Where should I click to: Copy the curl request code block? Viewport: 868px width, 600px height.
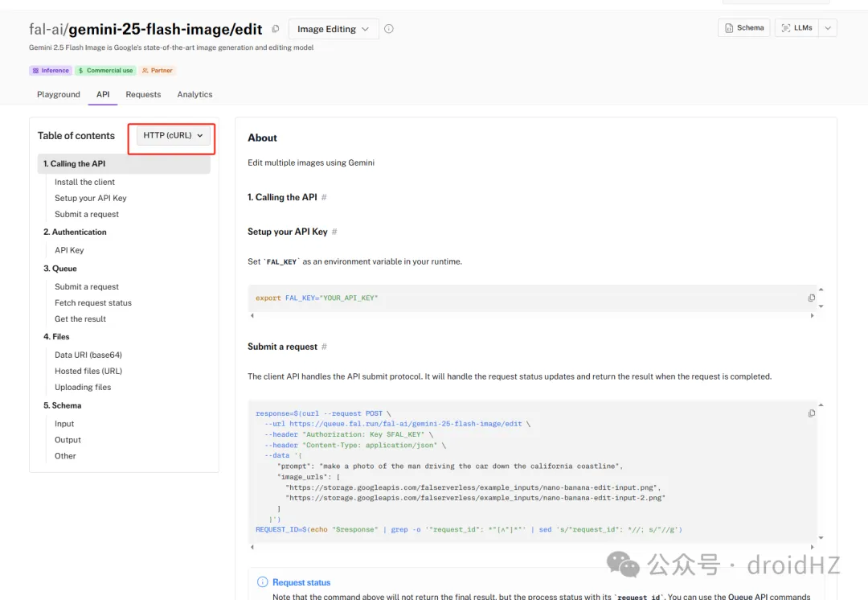(x=811, y=413)
